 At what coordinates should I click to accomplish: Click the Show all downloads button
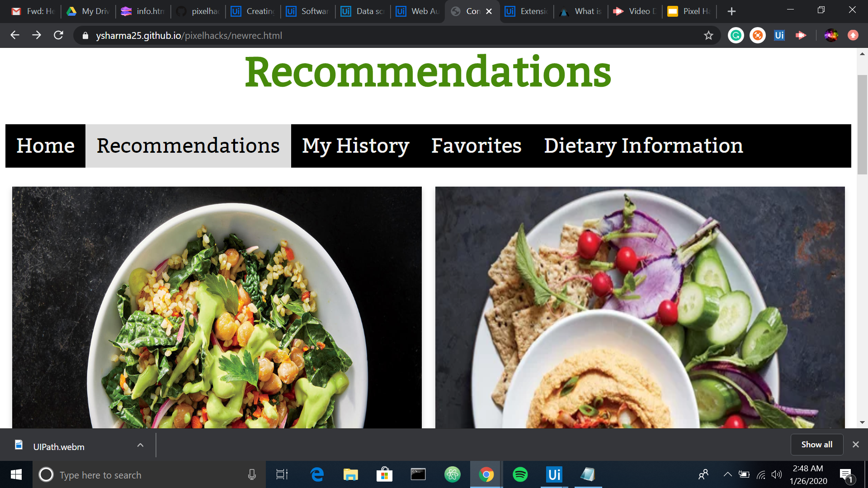(816, 445)
